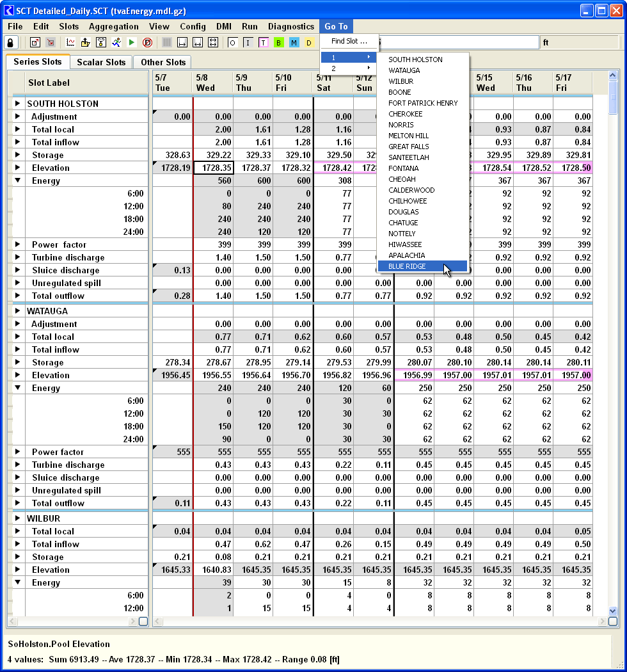Click the slot value entry field
This screenshot has height=672, width=627.
pyautogui.click(x=459, y=42)
